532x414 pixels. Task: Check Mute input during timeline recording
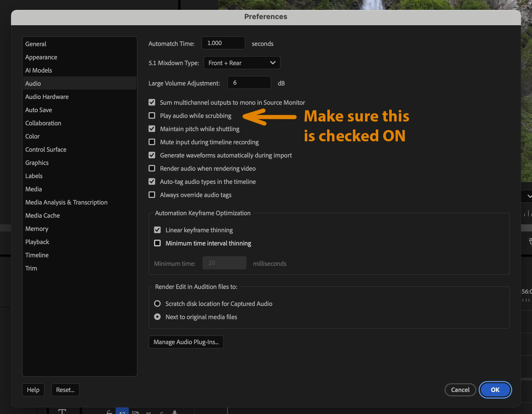coord(152,142)
